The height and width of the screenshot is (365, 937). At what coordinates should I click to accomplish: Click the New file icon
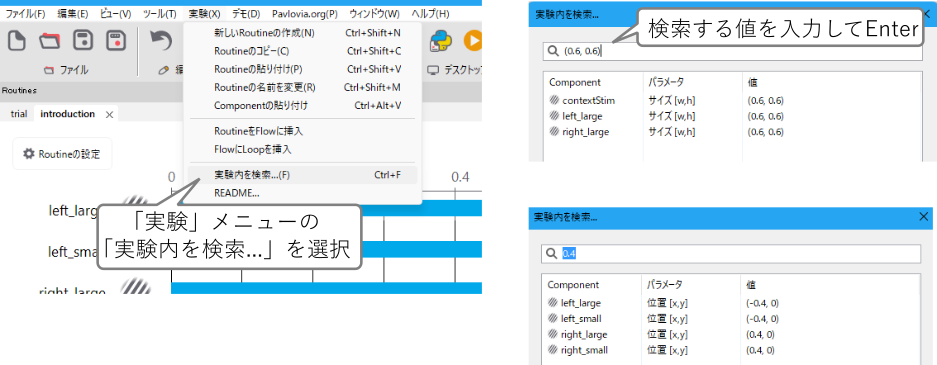click(17, 41)
